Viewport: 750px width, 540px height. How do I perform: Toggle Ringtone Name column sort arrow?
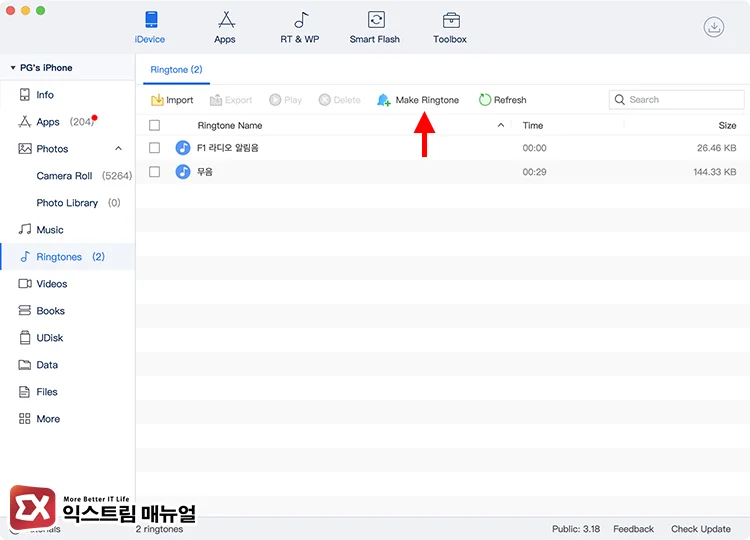(501, 126)
